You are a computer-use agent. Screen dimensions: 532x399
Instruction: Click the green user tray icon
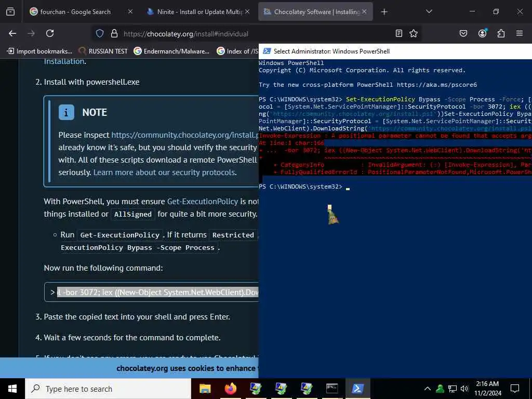click(440, 389)
